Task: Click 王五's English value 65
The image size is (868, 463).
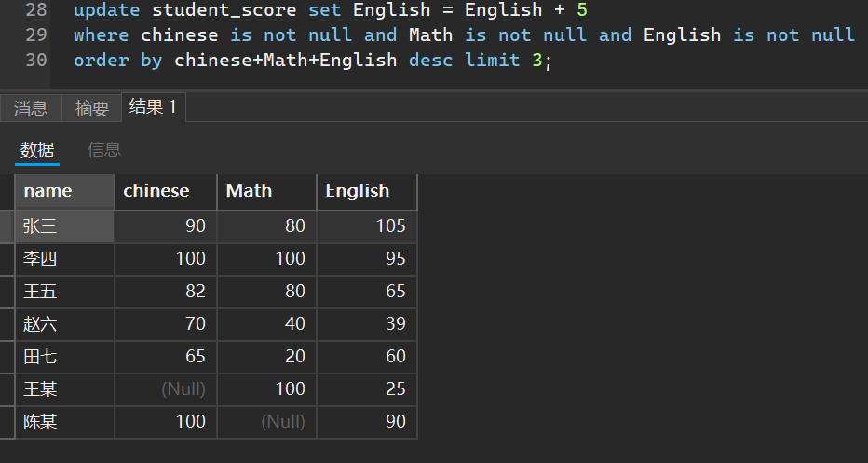Action: [x=366, y=292]
